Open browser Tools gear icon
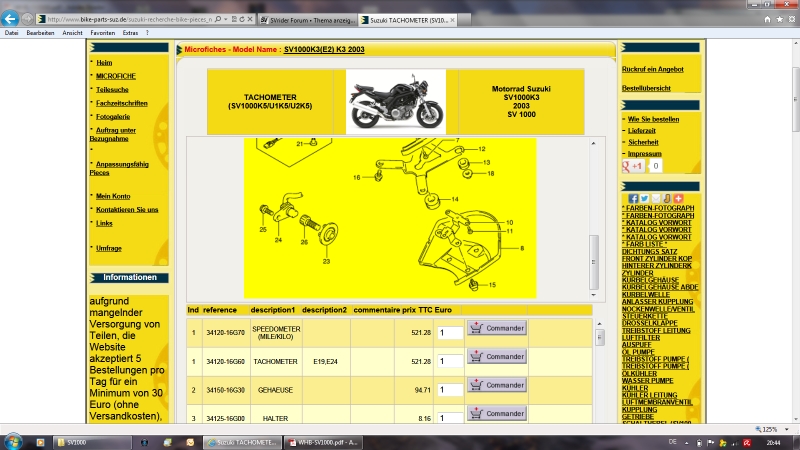The height and width of the screenshot is (450, 800). coord(792,19)
